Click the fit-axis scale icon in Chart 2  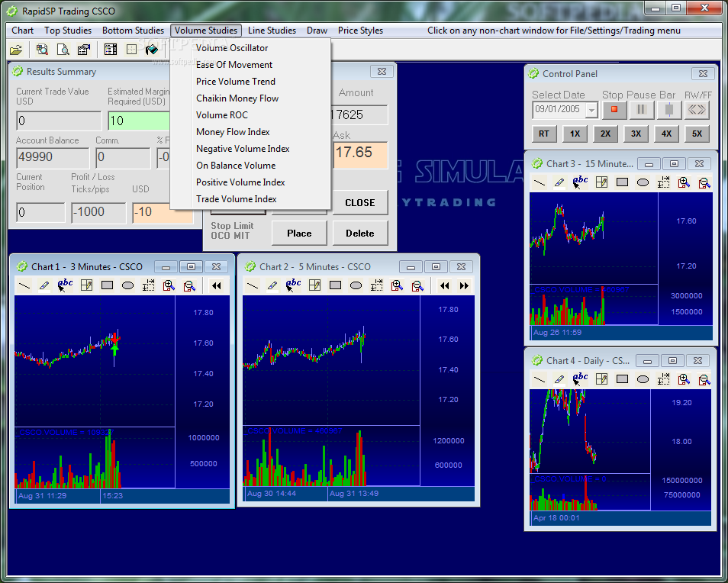[x=376, y=285]
